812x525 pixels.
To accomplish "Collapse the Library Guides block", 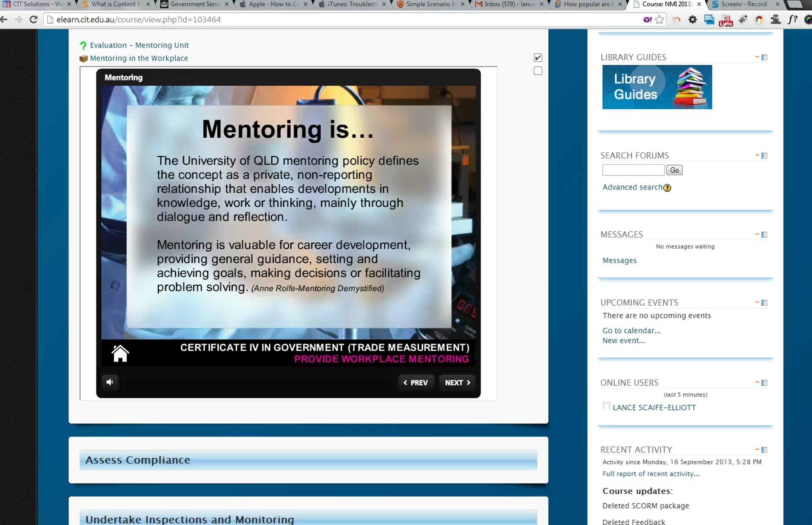I will (x=757, y=57).
